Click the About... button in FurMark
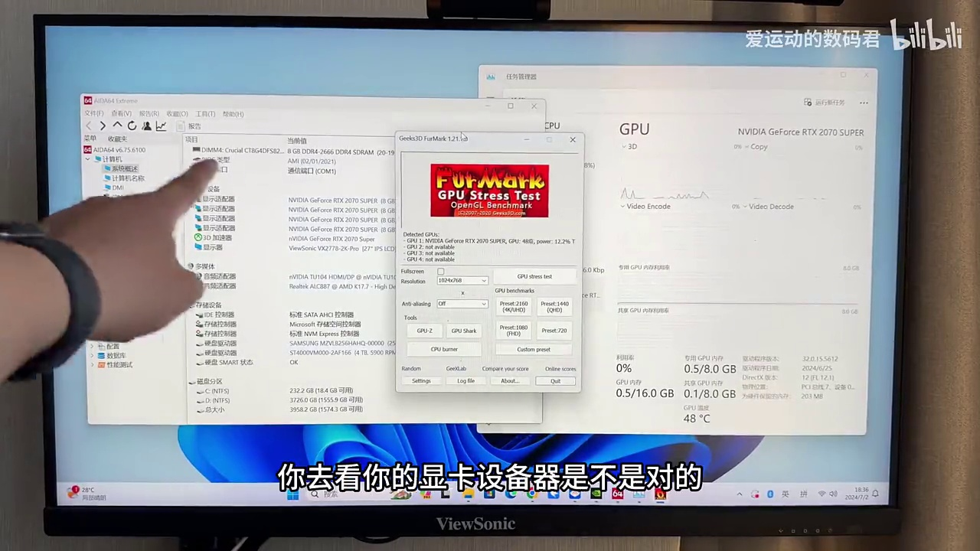The image size is (980, 551). pyautogui.click(x=510, y=381)
